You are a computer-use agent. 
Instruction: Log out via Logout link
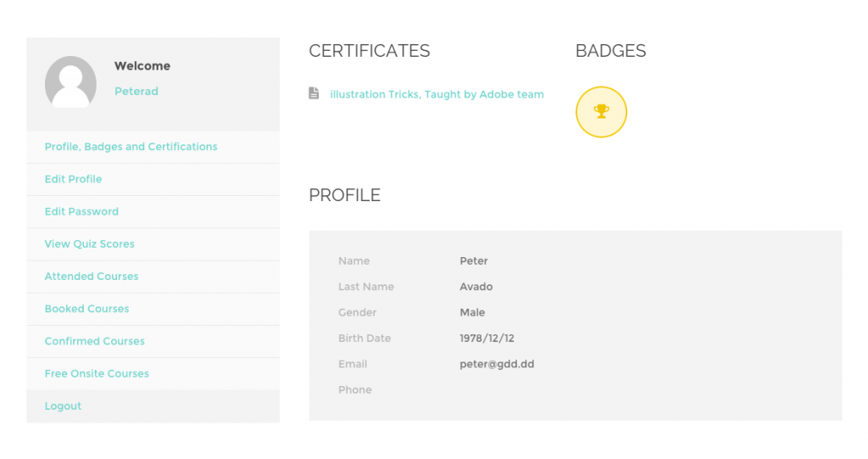63,406
